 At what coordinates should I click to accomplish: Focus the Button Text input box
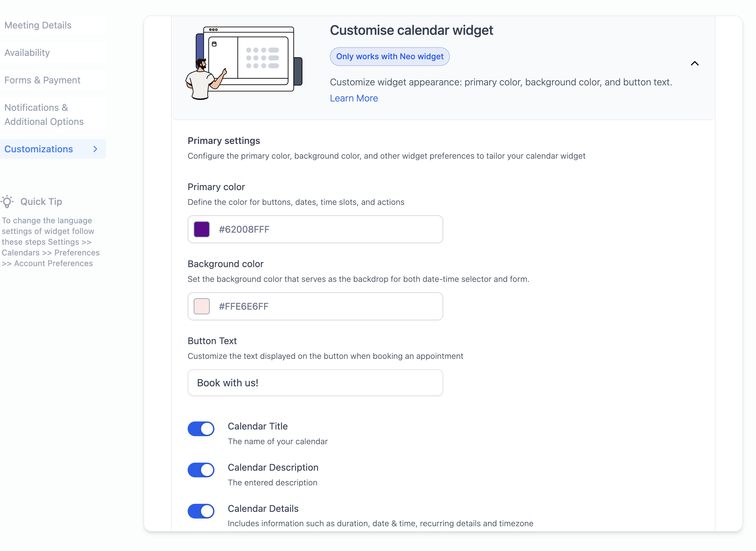315,383
